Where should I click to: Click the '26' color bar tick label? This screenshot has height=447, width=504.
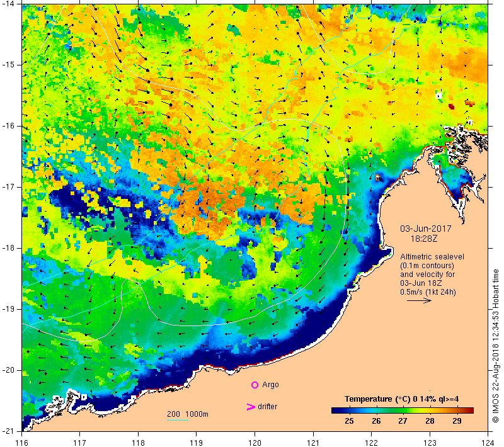(x=376, y=421)
